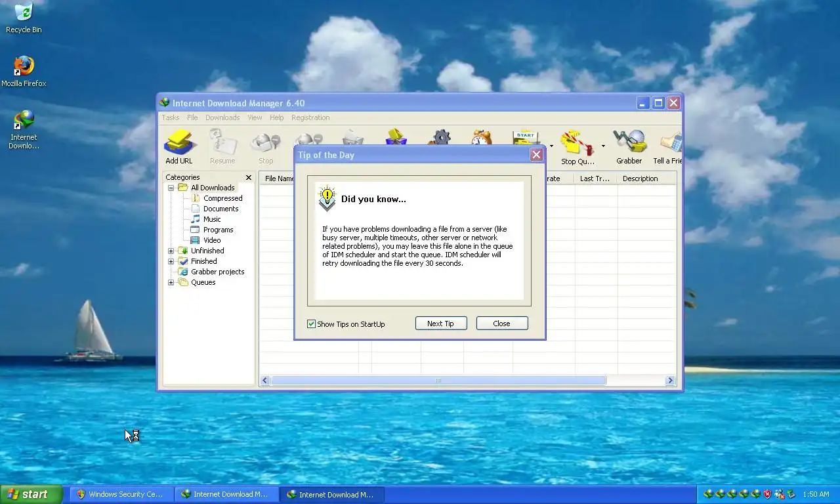Open Scheduler via the alarm clock icon
The height and width of the screenshot is (504, 840).
click(x=482, y=137)
